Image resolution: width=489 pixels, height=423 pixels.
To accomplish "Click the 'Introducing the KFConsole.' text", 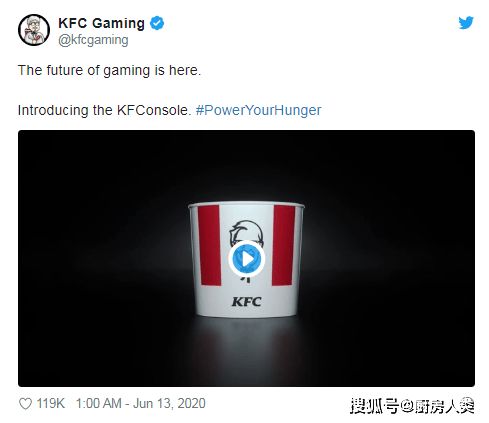I will 104,110.
